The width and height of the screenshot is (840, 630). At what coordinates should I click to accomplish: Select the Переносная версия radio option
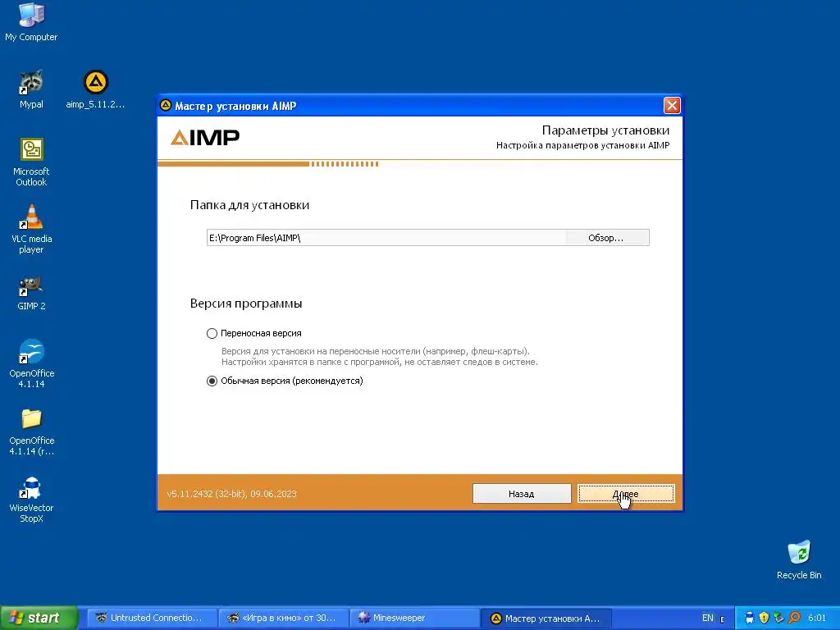click(212, 333)
